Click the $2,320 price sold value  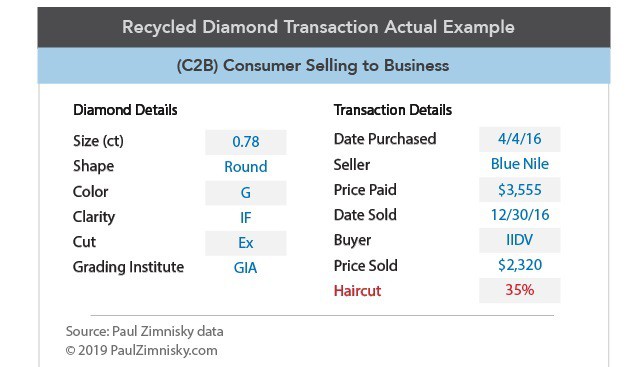pyautogui.click(x=520, y=265)
